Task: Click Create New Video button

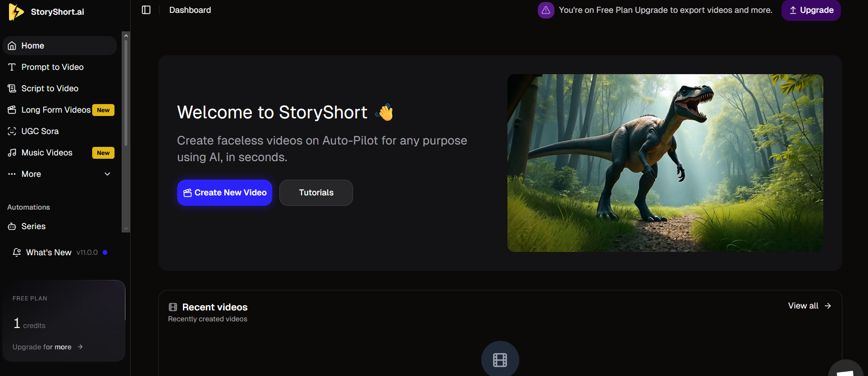Action: (x=225, y=193)
